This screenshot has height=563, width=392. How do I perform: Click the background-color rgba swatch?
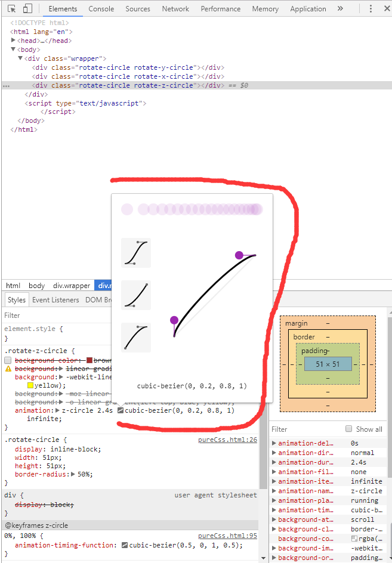coord(354,539)
